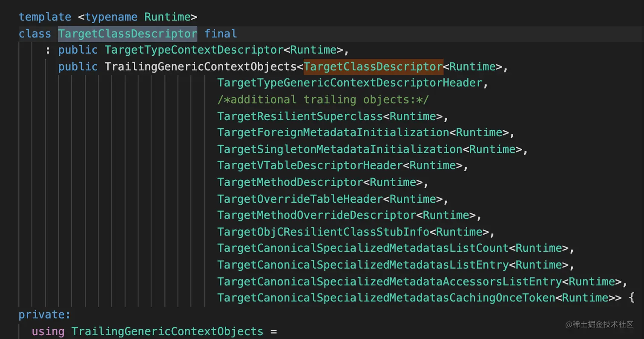Click the selected TargetClassDescriptor class name after 'class'
Screen dimensions: 644x339
click(127, 33)
